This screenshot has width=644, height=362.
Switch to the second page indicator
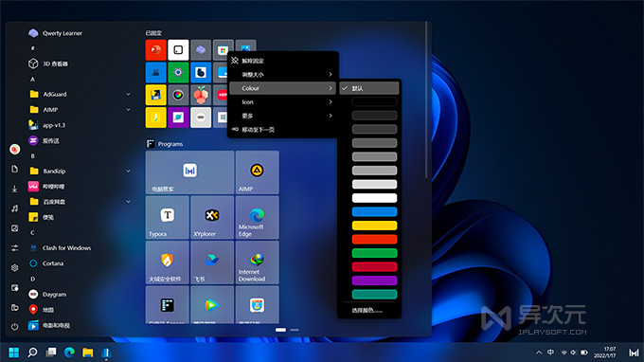pos(295,330)
